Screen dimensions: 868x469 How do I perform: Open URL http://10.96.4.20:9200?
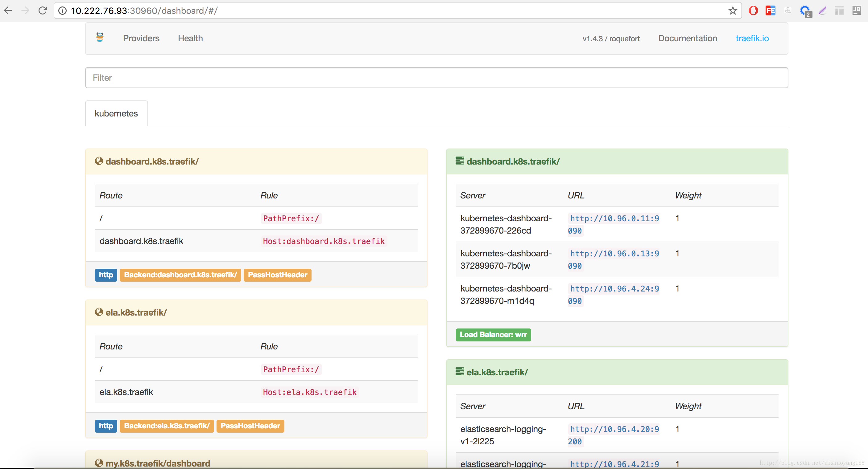click(x=613, y=435)
